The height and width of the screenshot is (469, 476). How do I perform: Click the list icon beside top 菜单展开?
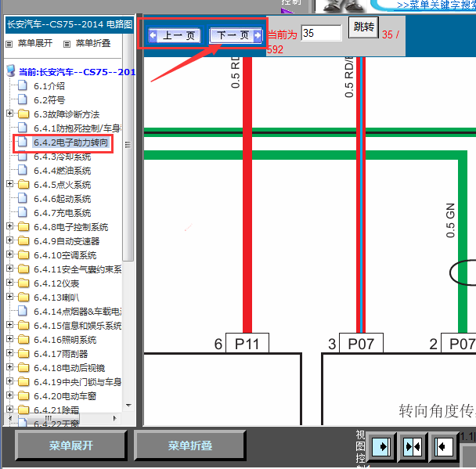point(9,45)
